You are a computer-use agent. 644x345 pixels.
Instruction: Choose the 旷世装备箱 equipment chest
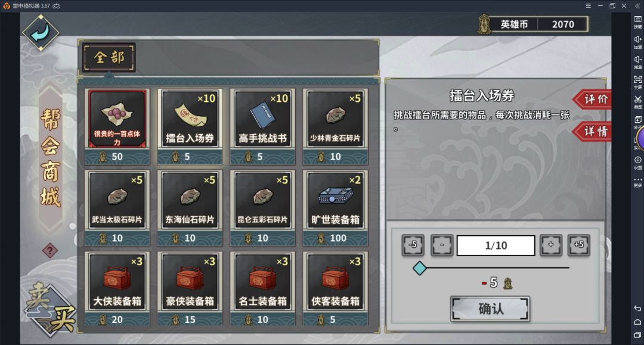pyautogui.click(x=335, y=208)
